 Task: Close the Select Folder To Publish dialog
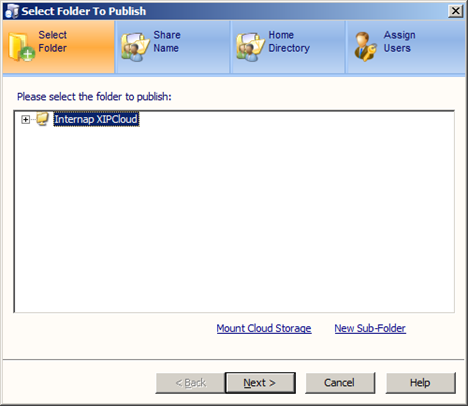[455, 11]
